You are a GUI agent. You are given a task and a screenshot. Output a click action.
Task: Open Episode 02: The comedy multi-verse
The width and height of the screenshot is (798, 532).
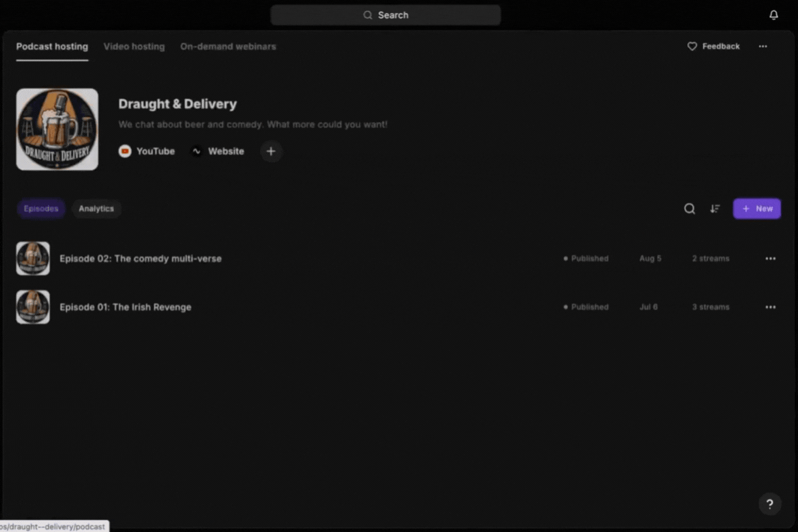pyautogui.click(x=140, y=259)
